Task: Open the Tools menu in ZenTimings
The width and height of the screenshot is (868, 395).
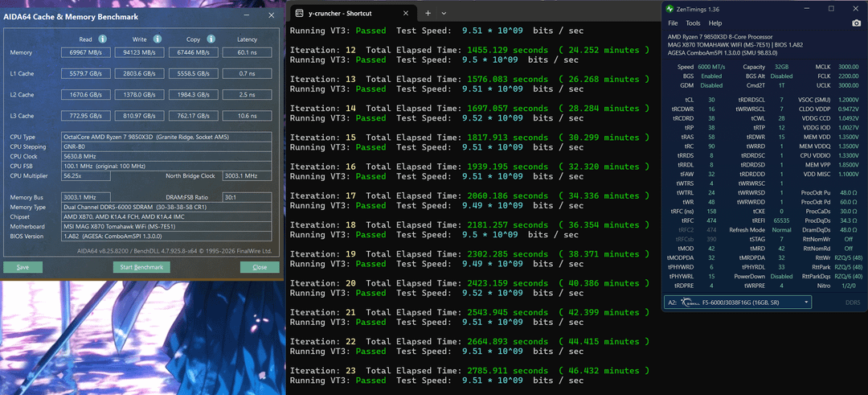Action: [692, 23]
